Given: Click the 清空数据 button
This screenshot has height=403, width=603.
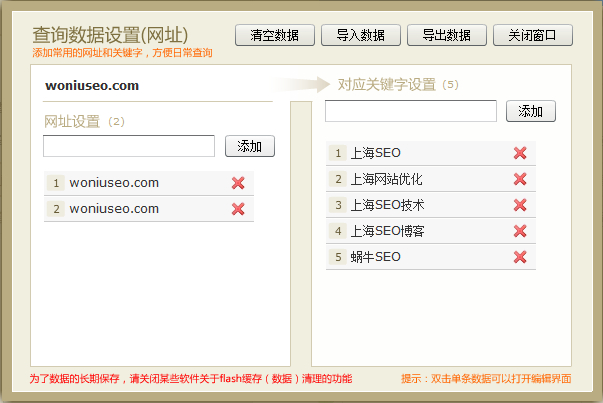Looking at the screenshot, I should coord(275,36).
